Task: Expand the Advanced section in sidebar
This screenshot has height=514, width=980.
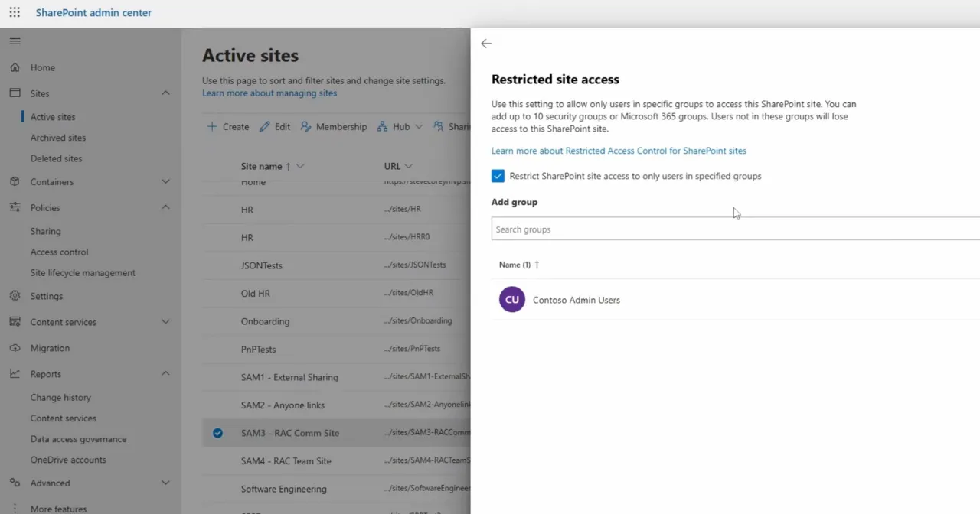Action: click(165, 483)
